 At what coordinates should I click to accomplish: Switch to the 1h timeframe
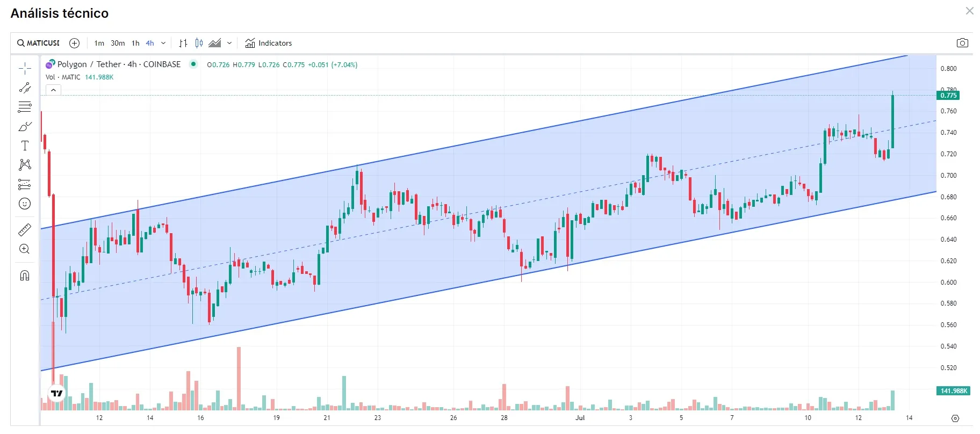coord(135,43)
